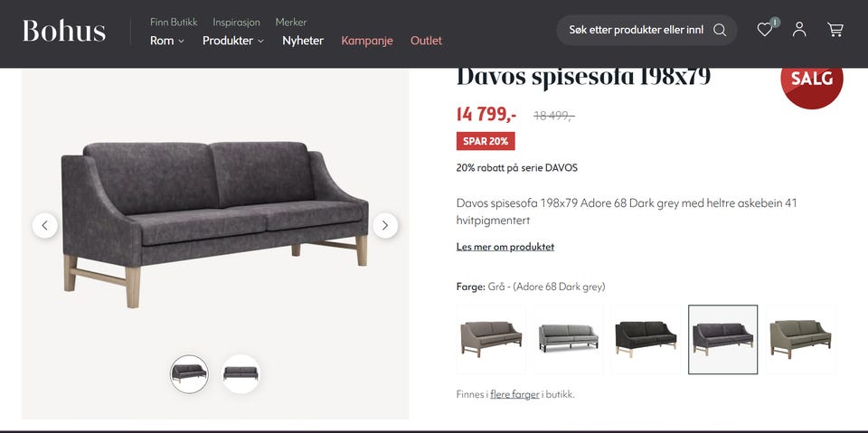The height and width of the screenshot is (433, 868).
Task: Click the search magnifier icon
Action: click(x=720, y=30)
